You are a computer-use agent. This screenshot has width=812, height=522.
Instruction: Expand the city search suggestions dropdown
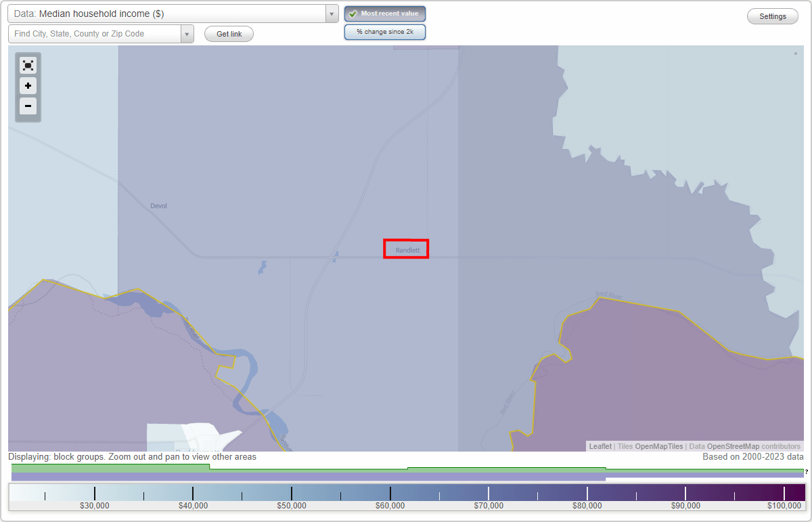[x=187, y=33]
